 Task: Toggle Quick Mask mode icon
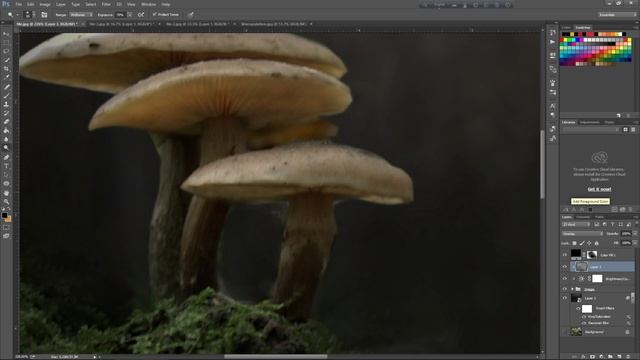[x=6, y=228]
